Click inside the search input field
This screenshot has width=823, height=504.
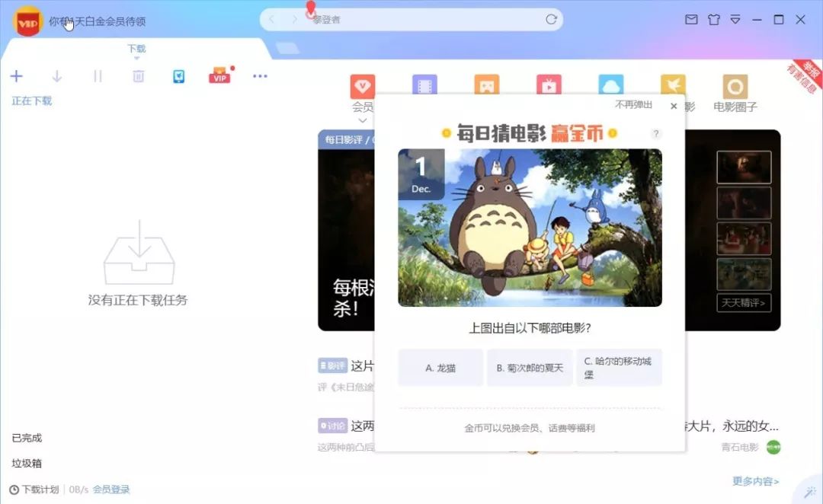pos(411,20)
